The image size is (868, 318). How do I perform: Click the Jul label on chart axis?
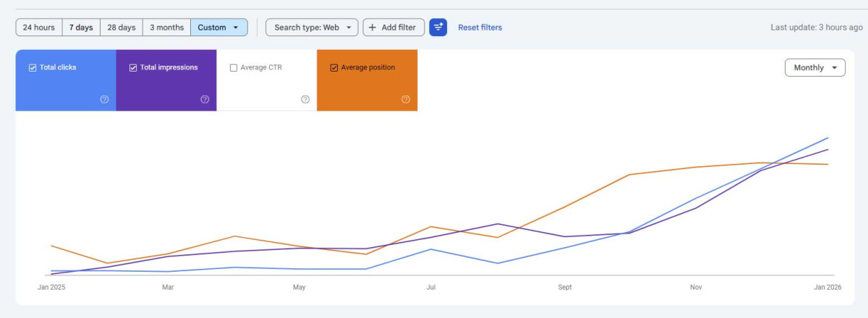pyautogui.click(x=431, y=288)
